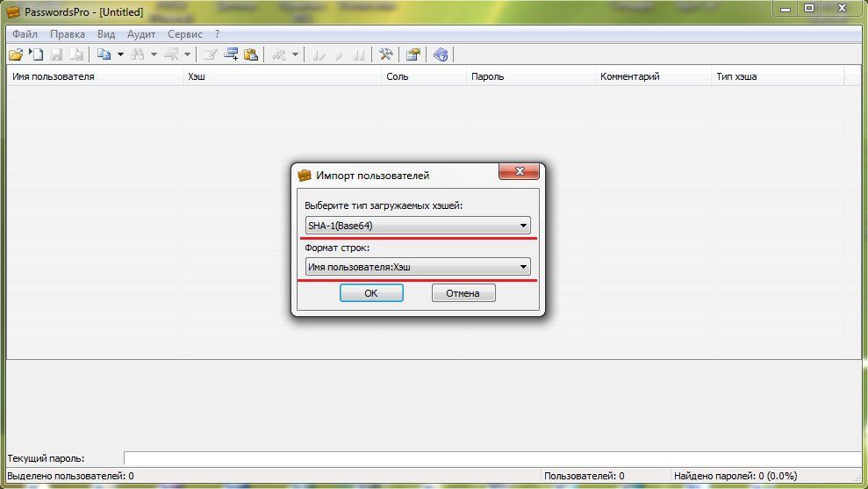Click the Найдено паролей: 0 (0.0%) status

click(735, 476)
